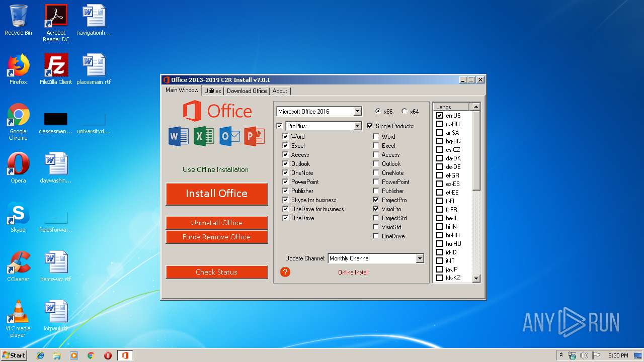Click the taskbar clock 5:30 PM
The height and width of the screenshot is (362, 644).
(x=618, y=355)
